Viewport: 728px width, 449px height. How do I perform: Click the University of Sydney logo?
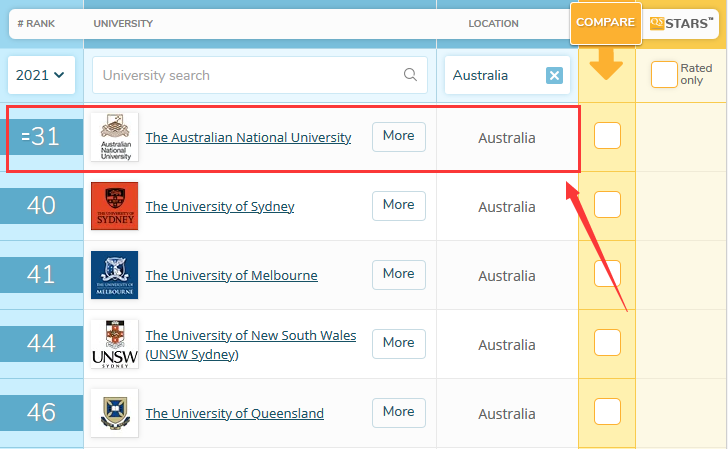[x=114, y=206]
